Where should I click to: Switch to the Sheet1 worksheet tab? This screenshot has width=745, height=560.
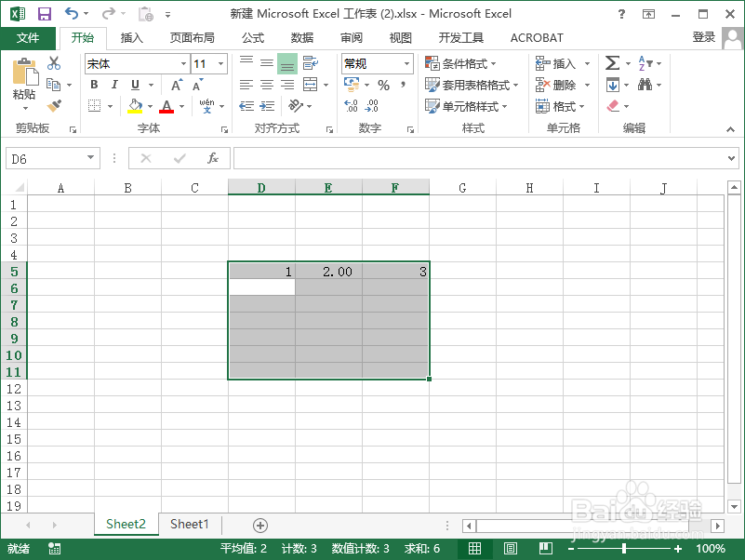coord(189,525)
